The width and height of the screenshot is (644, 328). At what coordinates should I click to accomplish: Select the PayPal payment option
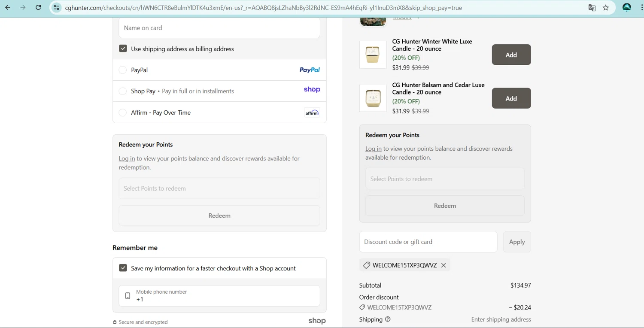(x=123, y=70)
